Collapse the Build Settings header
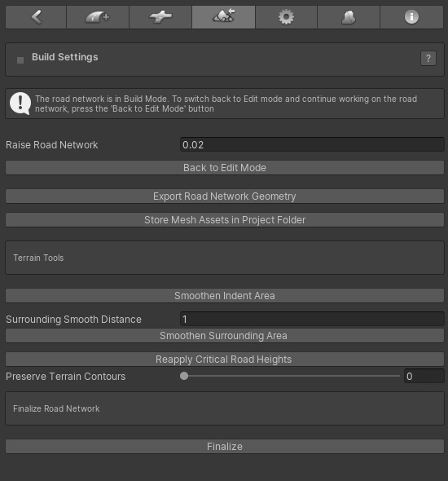Viewport: 448px width, 481px height. (x=65, y=57)
